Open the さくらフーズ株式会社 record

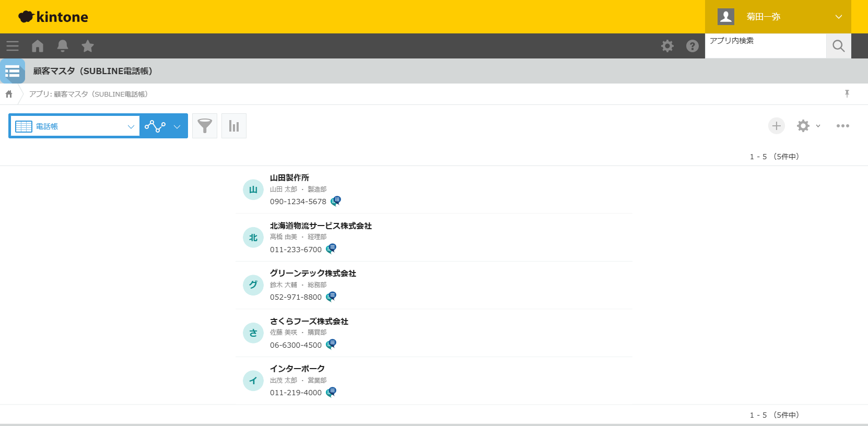click(x=309, y=321)
